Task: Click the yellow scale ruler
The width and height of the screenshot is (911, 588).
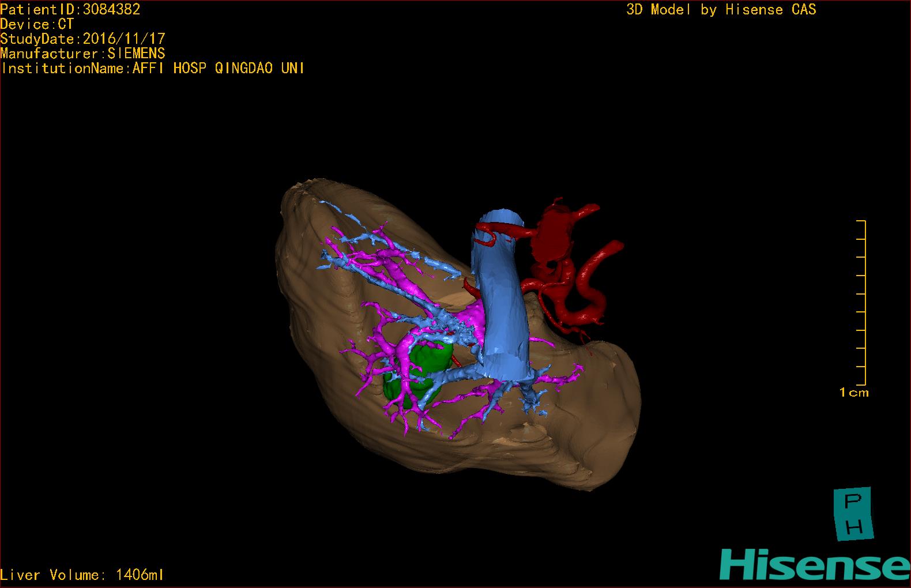Action: (x=861, y=303)
